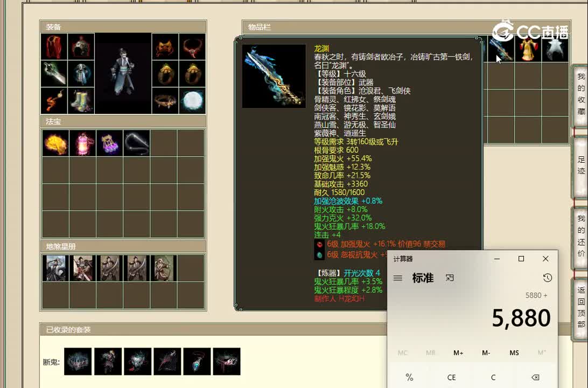Image resolution: width=588 pixels, height=388 pixels.
Task: Click 法宝 panel header
Action: [123, 122]
